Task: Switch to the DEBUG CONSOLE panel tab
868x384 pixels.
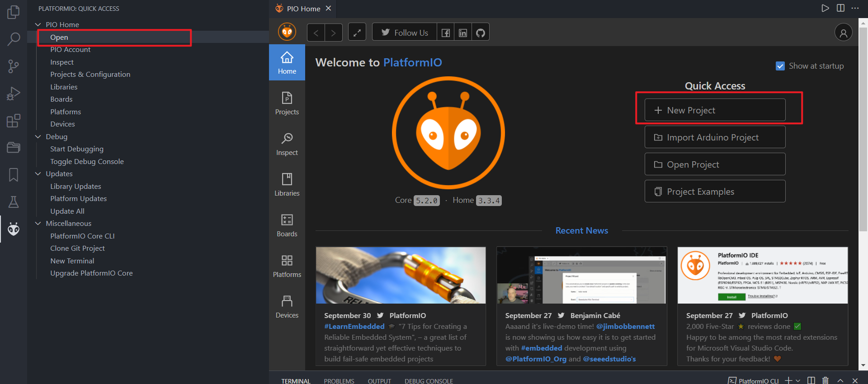Action: [429, 381]
